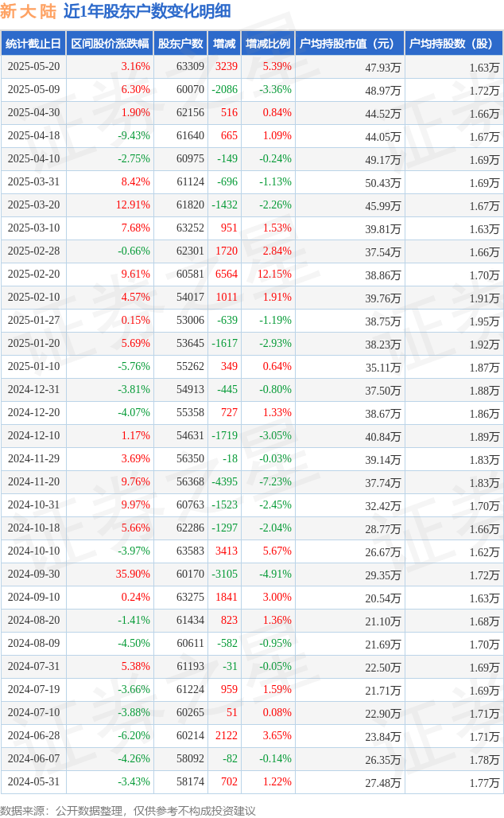The image size is (504, 818).
Task: Click the 新大陆 stock name in title
Action: click(28, 11)
